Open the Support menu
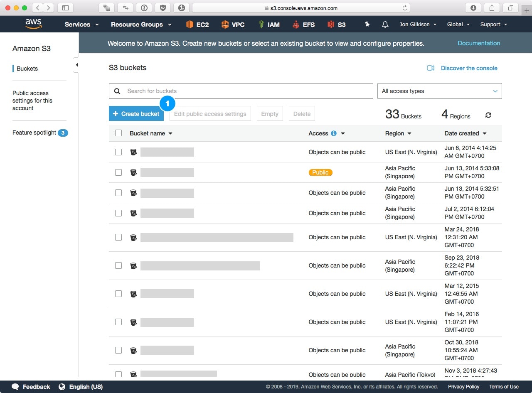 tap(494, 25)
